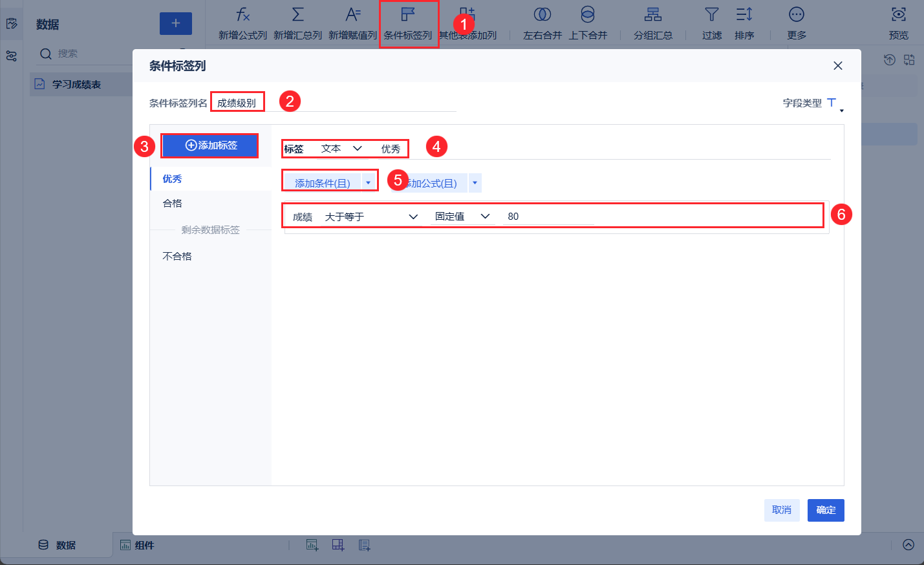Open the 固定值 value type dropdown
924x565 pixels.
(x=462, y=217)
